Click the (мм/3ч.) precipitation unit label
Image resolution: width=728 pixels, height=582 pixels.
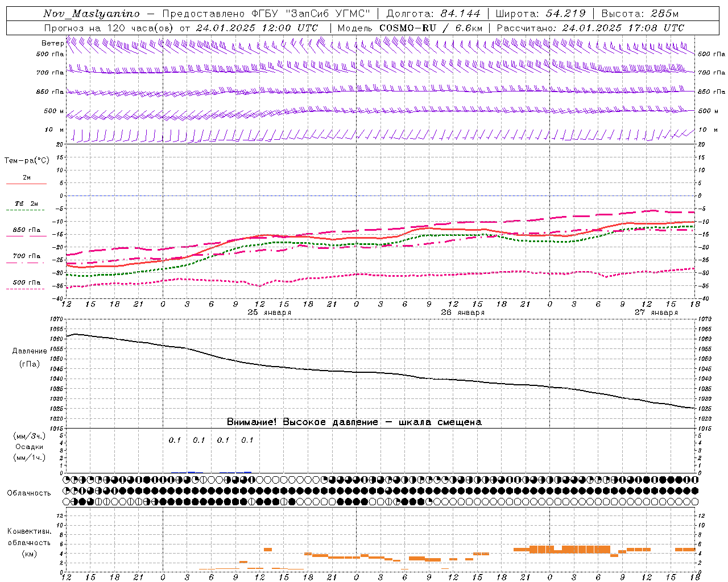[x=30, y=436]
